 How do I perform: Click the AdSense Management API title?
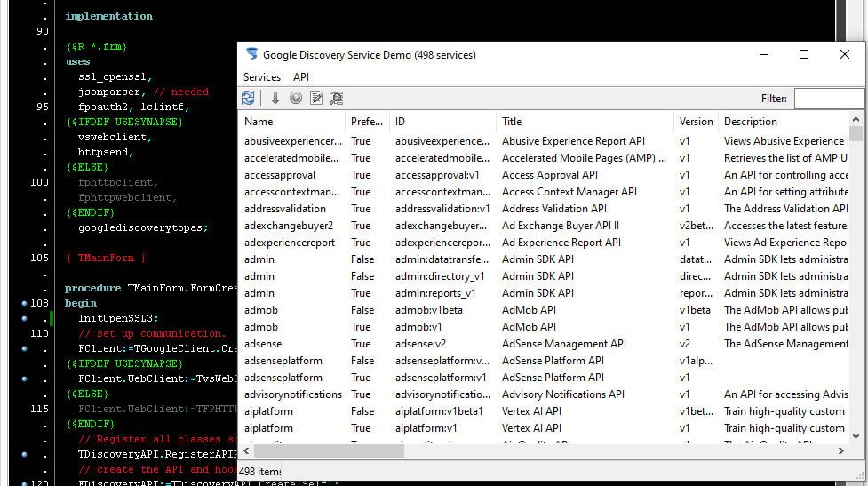(x=564, y=344)
